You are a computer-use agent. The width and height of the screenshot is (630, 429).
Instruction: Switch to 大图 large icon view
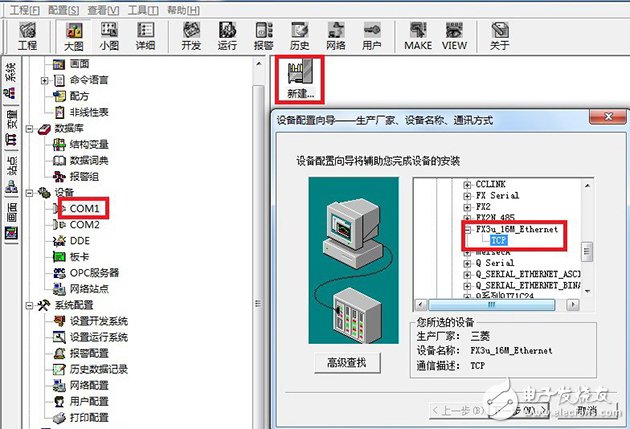click(71, 37)
